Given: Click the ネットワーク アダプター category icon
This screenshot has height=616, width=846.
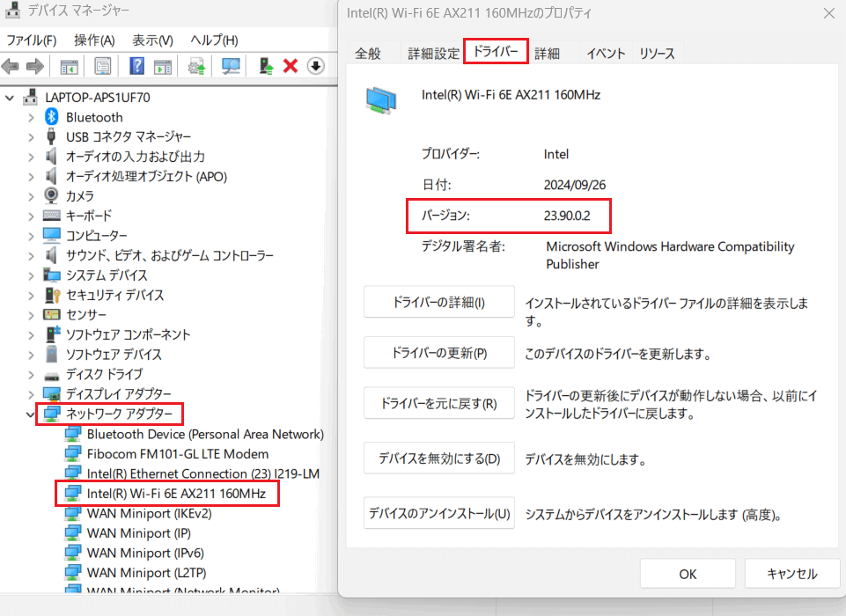Looking at the screenshot, I should click(52, 414).
